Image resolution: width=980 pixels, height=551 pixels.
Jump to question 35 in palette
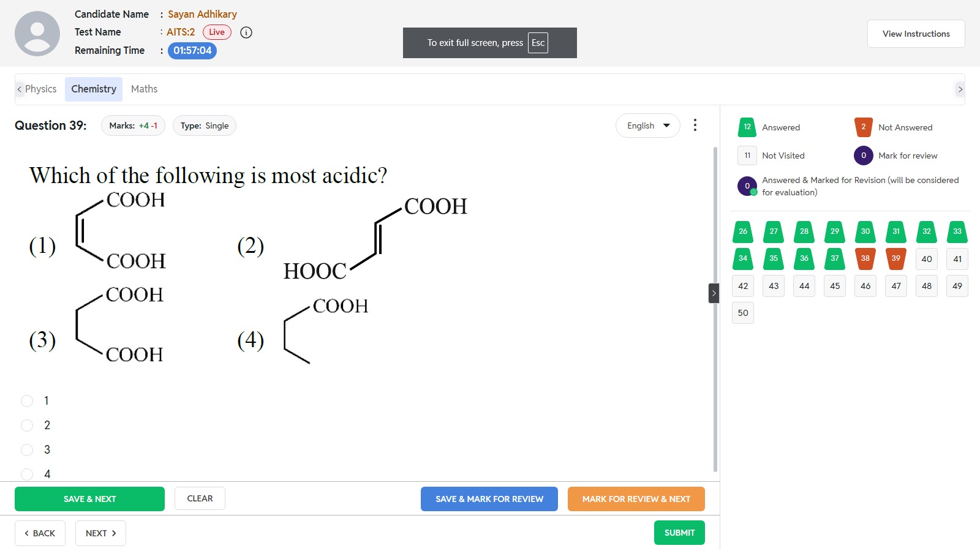[x=774, y=258]
